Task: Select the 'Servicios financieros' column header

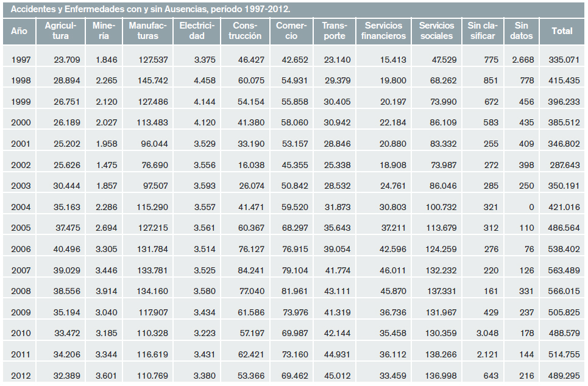Action: coord(383,31)
